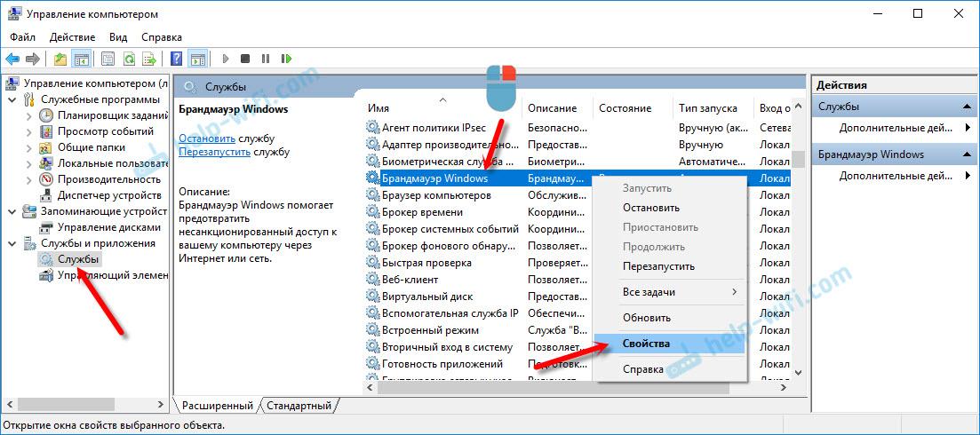Switch to the Стандартный tab
The height and width of the screenshot is (435, 980).
299,406
